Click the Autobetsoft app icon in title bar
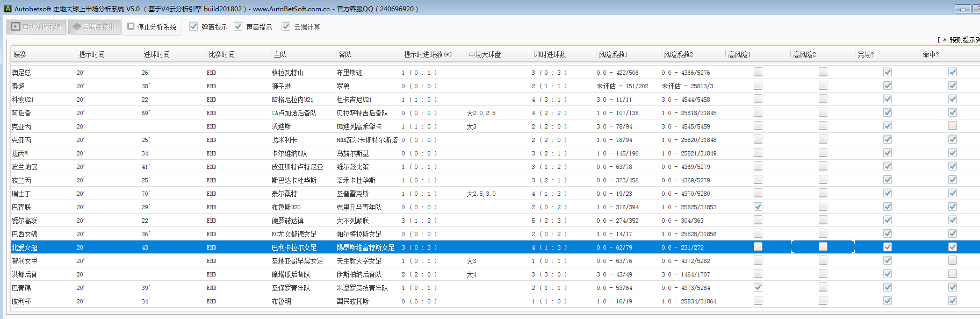 (8, 9)
